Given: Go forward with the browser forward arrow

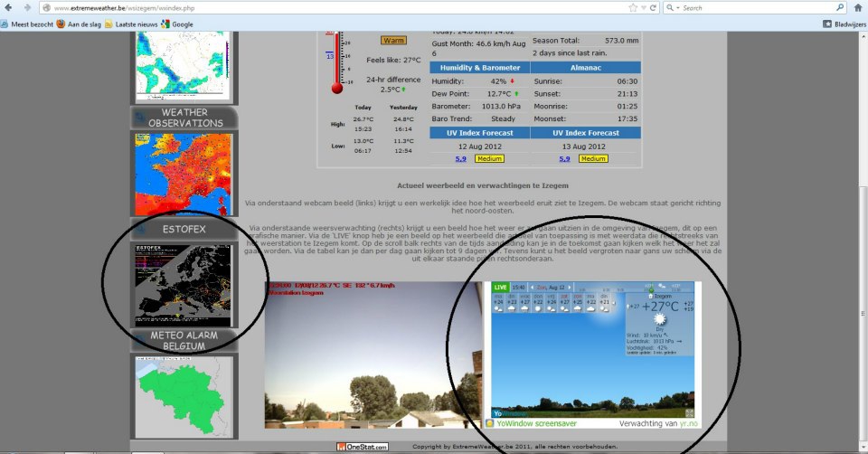Looking at the screenshot, I should click(26, 8).
